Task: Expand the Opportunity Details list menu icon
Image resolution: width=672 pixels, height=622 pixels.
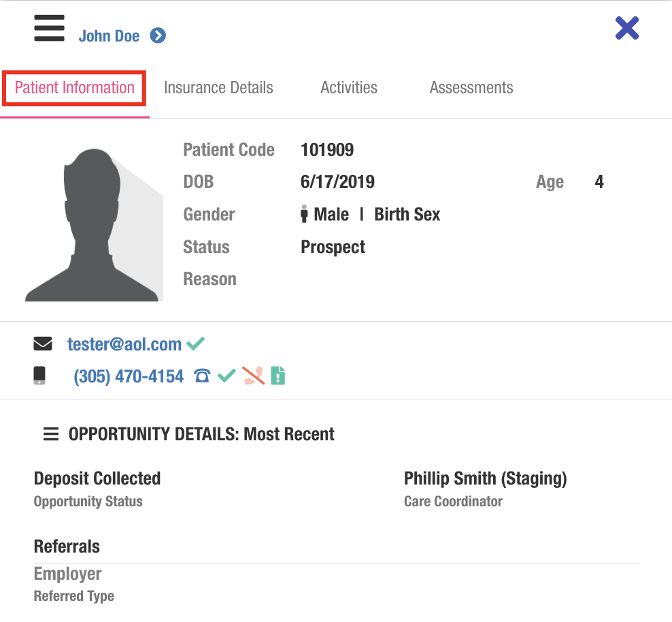Action: pyautogui.click(x=51, y=434)
